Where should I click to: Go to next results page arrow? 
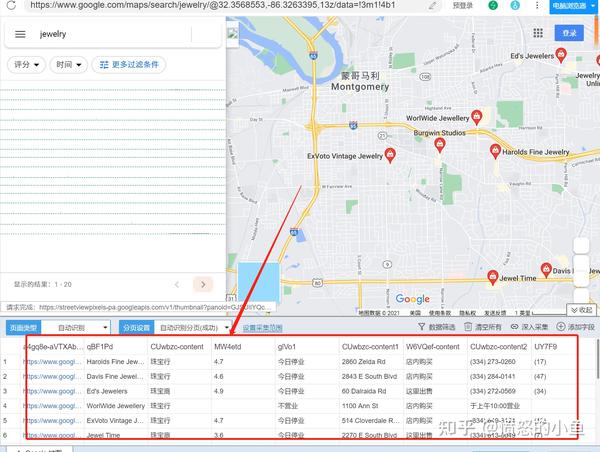coord(203,284)
